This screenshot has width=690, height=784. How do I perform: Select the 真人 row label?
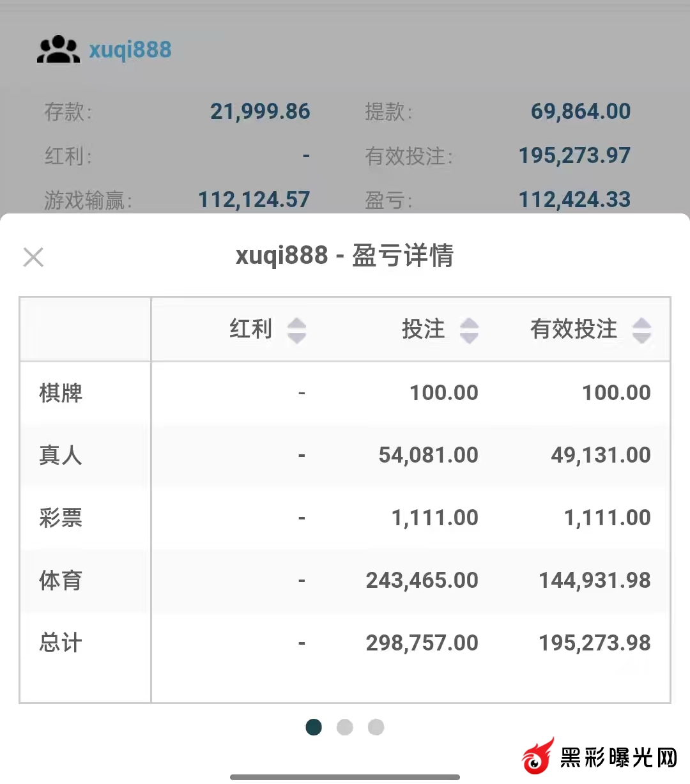point(61,455)
